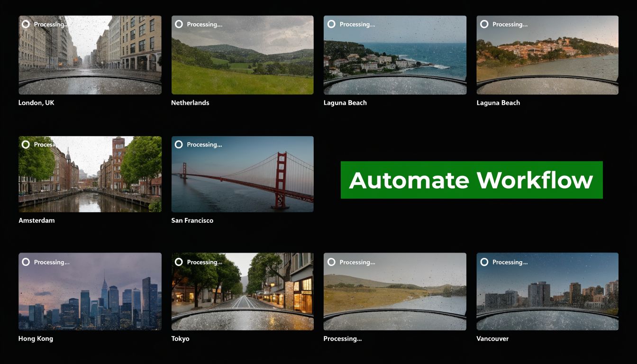This screenshot has width=637, height=364.
Task: Click the "Processing..." caption below the lake thumbnail
Action: tap(343, 339)
